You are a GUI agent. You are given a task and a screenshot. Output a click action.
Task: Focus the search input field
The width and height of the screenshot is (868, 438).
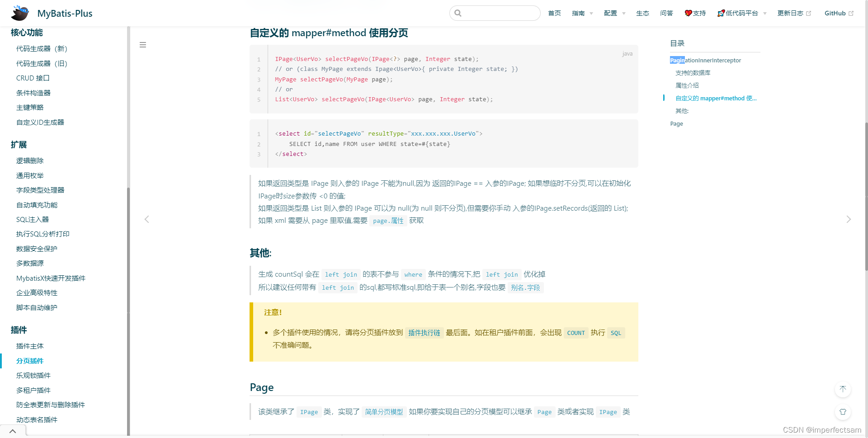pos(495,13)
